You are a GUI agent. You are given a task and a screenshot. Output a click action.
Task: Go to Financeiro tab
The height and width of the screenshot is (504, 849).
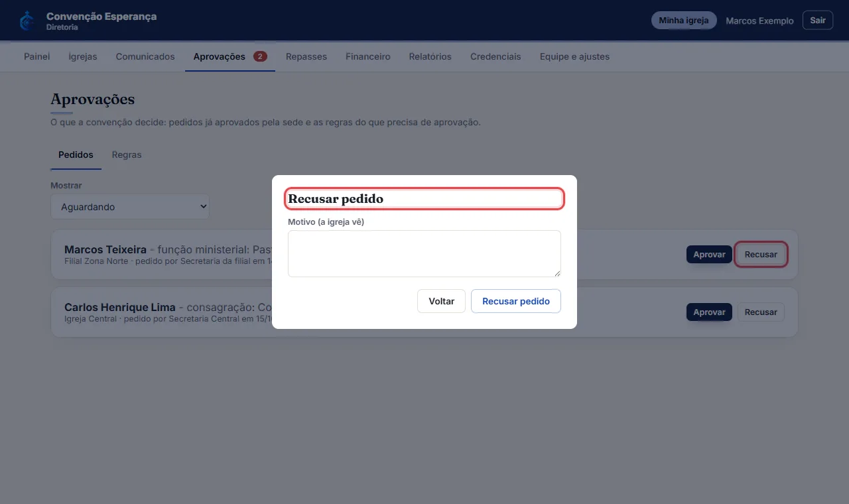[368, 56]
